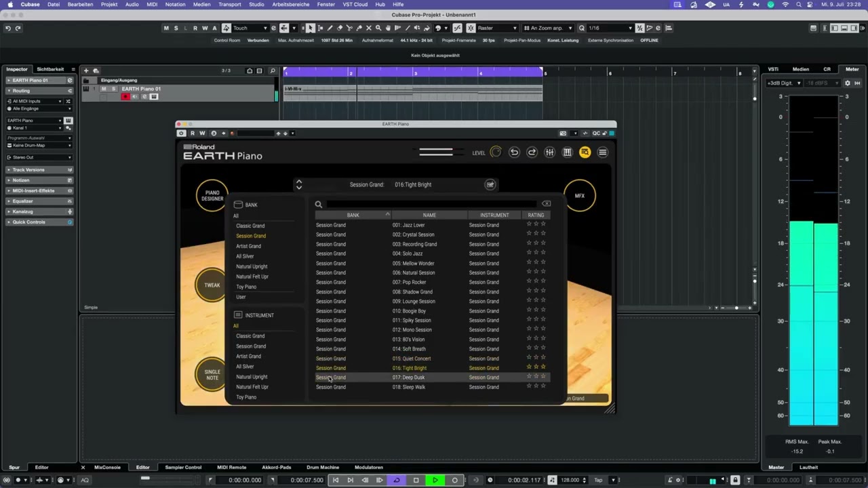The height and width of the screenshot is (488, 868).
Task: Select the Object Selection arrow tool
Action: tap(310, 28)
